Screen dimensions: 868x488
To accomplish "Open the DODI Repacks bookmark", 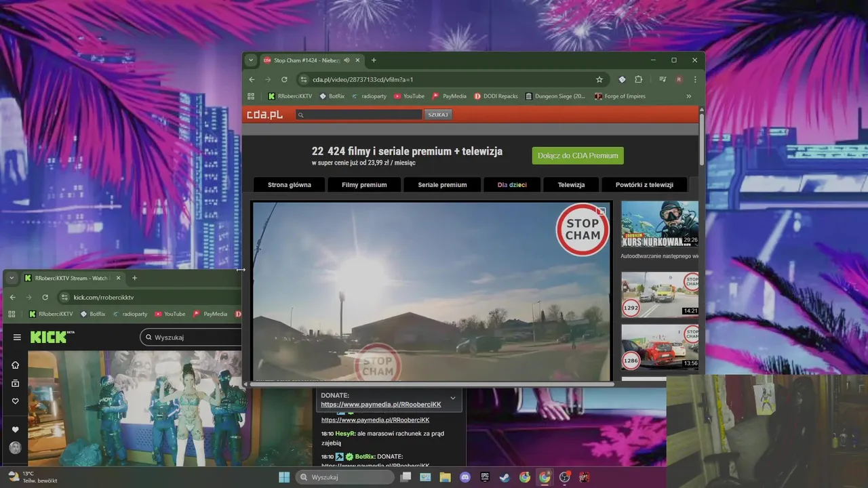I will coord(496,96).
